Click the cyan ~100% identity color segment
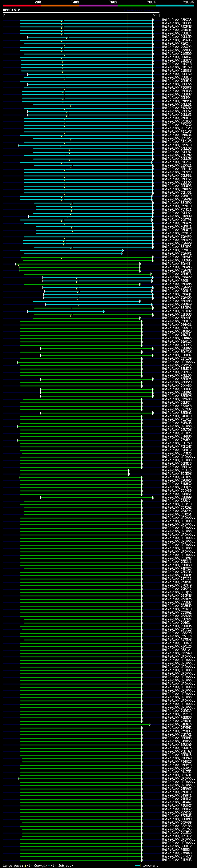 point(175,6)
